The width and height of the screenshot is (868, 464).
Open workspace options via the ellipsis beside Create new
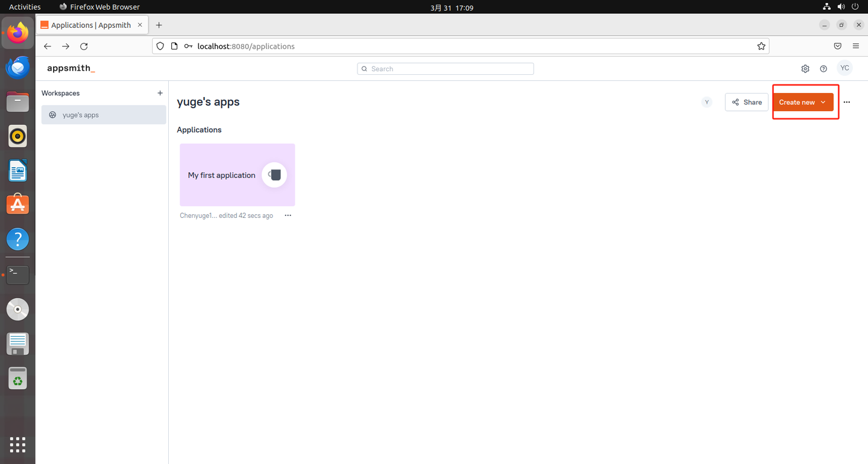pos(847,102)
